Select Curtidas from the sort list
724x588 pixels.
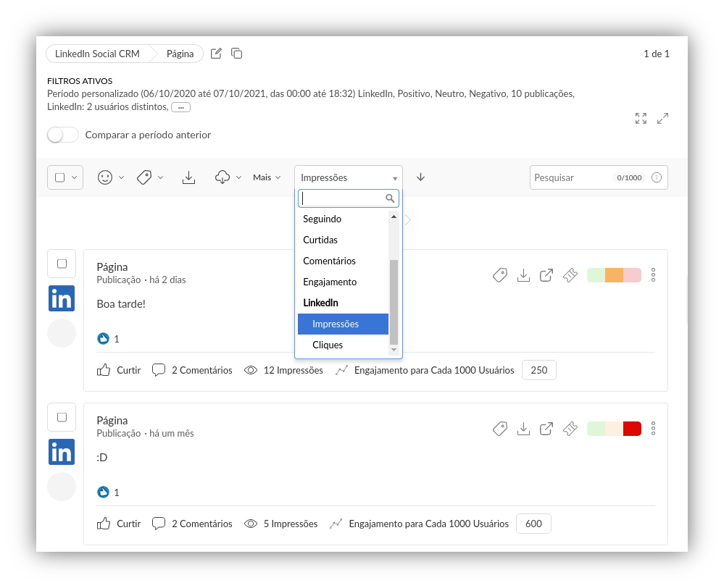click(x=320, y=240)
